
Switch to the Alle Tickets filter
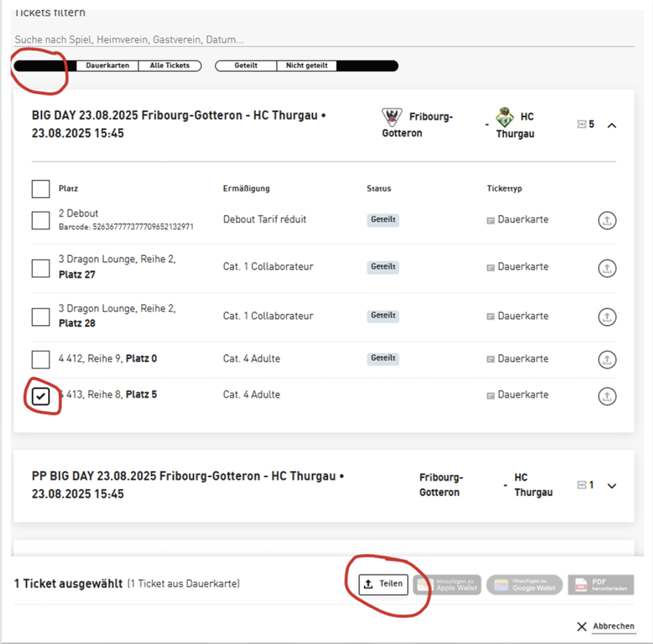coord(170,66)
